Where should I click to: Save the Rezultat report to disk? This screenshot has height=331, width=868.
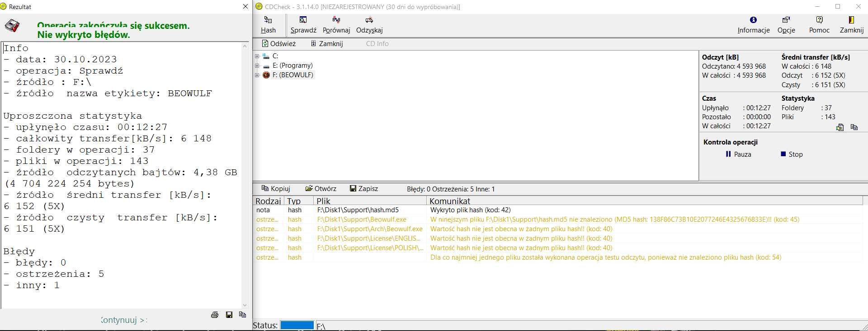(x=229, y=315)
